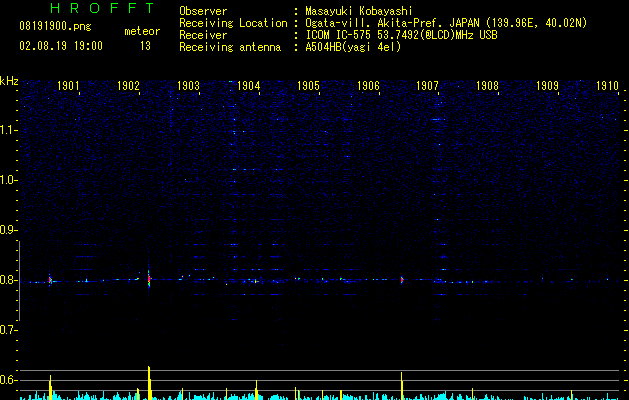This screenshot has width=629, height=400.
Task: Click the date 02.08.19 19:00
Action: coord(61,46)
